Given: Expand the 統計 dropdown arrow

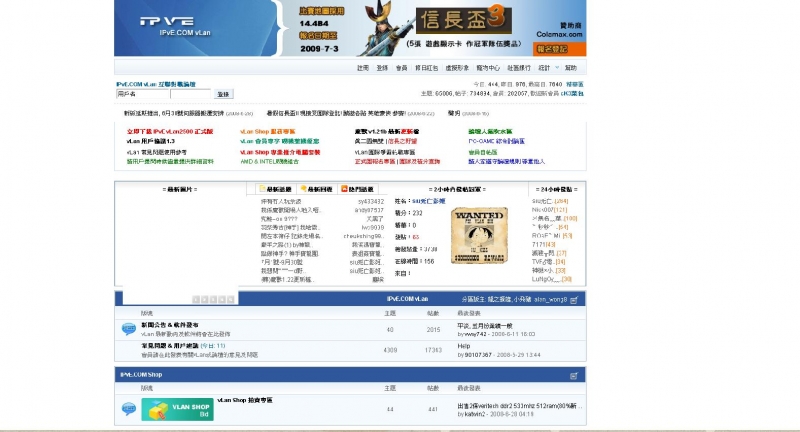Looking at the screenshot, I should [557, 68].
